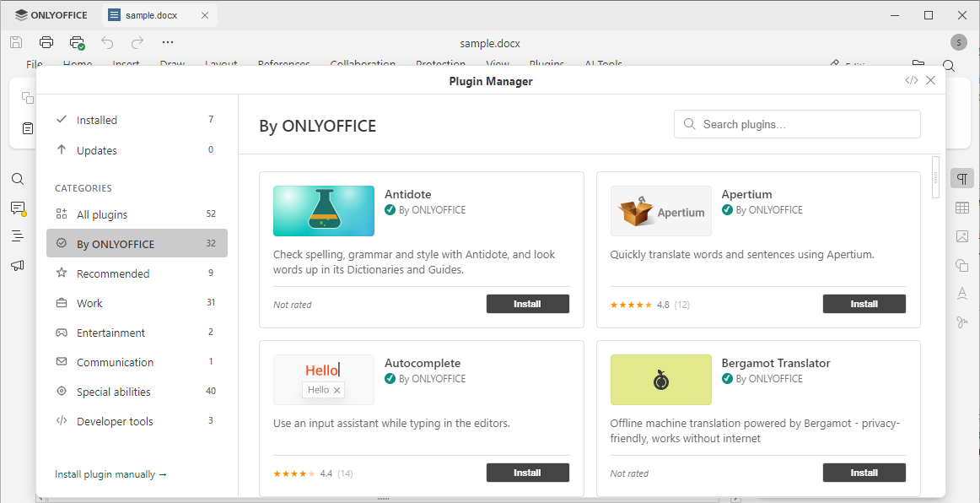Click the Bergamot Translator thumbnail
The width and height of the screenshot is (980, 503).
click(x=660, y=380)
